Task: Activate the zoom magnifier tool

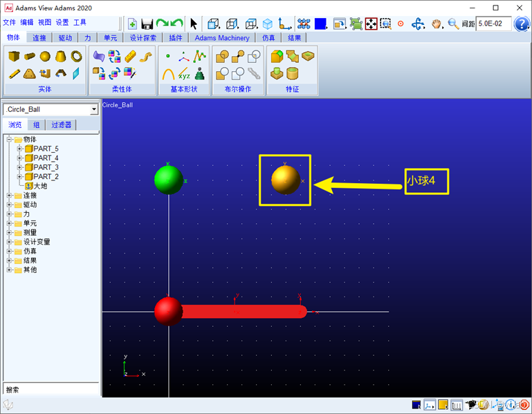Action: (x=453, y=23)
